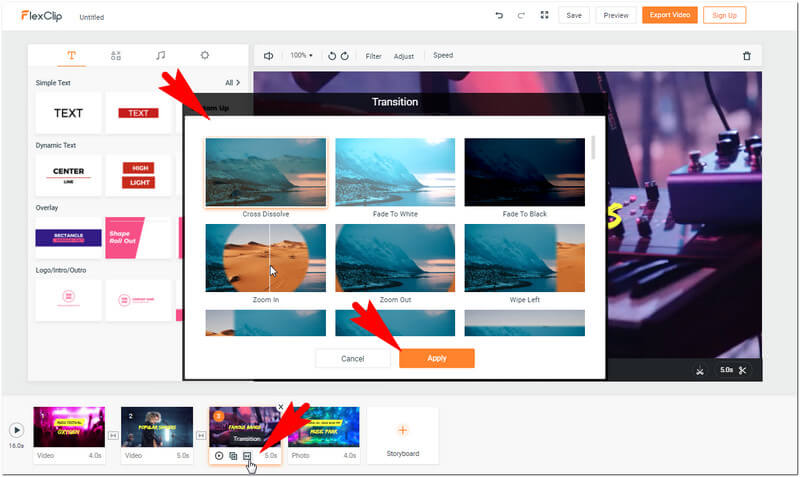Play the storyboard timeline
Viewport: 800px width, 477px height.
click(x=16, y=430)
